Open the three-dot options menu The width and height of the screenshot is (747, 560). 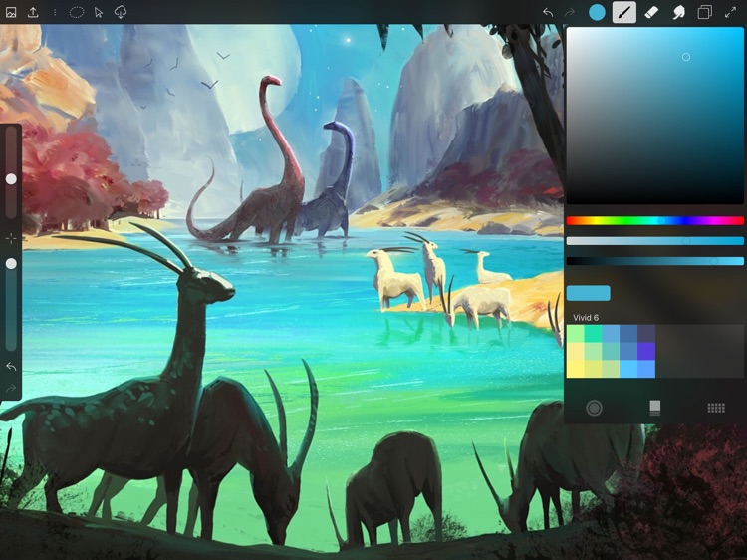(55, 12)
